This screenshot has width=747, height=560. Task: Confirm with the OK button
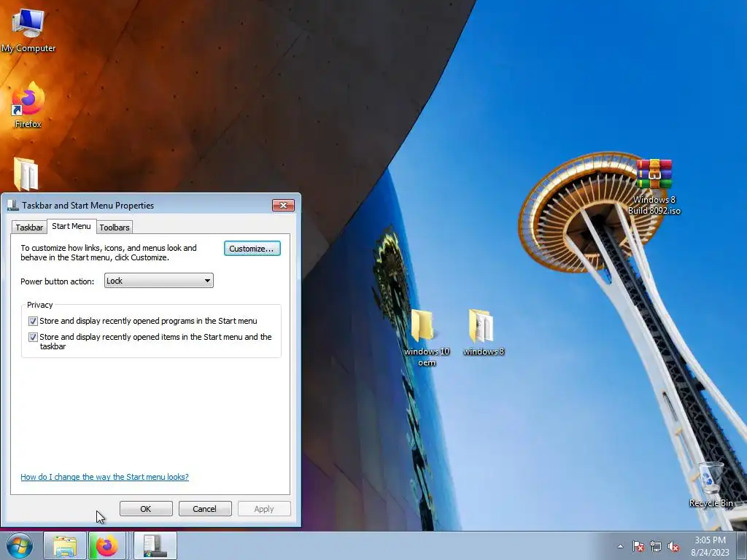146,508
